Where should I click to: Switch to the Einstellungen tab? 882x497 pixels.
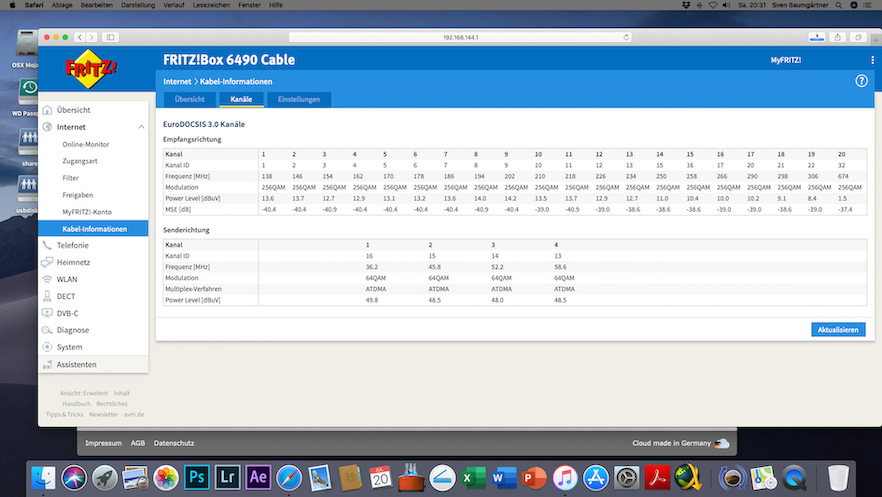[299, 100]
